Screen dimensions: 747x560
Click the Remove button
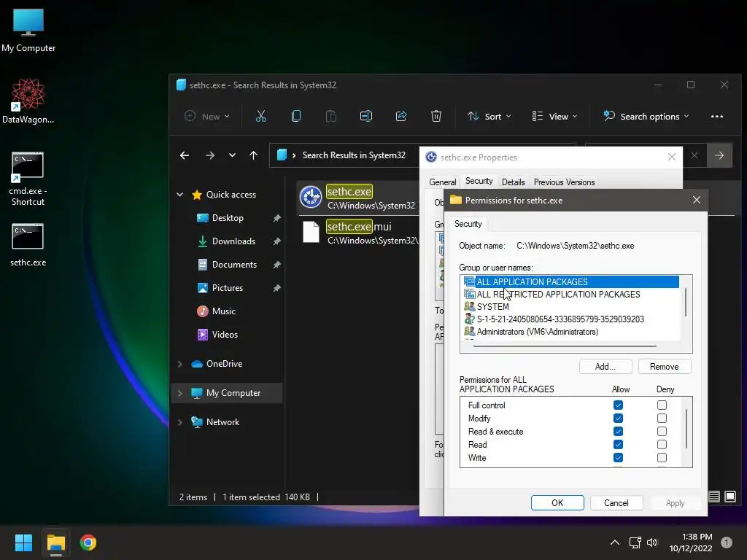coord(665,366)
